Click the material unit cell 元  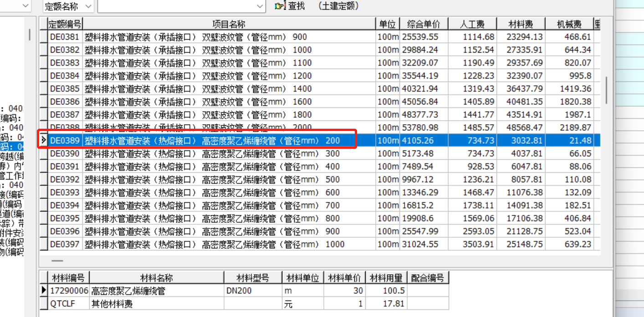[303, 303]
